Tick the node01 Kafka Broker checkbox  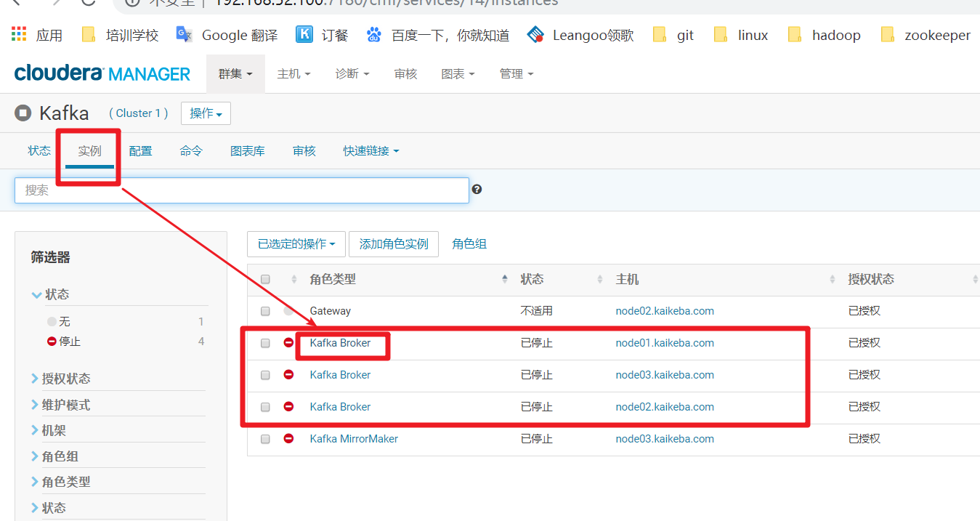tap(265, 343)
